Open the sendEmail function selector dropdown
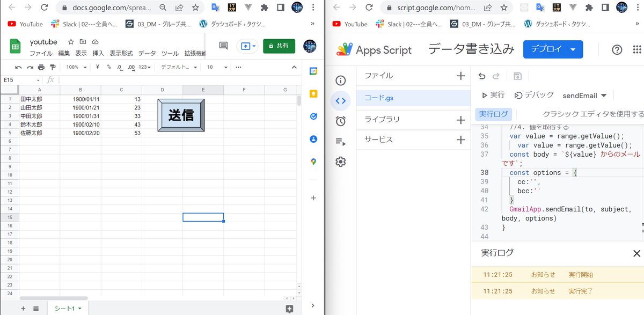This screenshot has width=644, height=315. [585, 96]
